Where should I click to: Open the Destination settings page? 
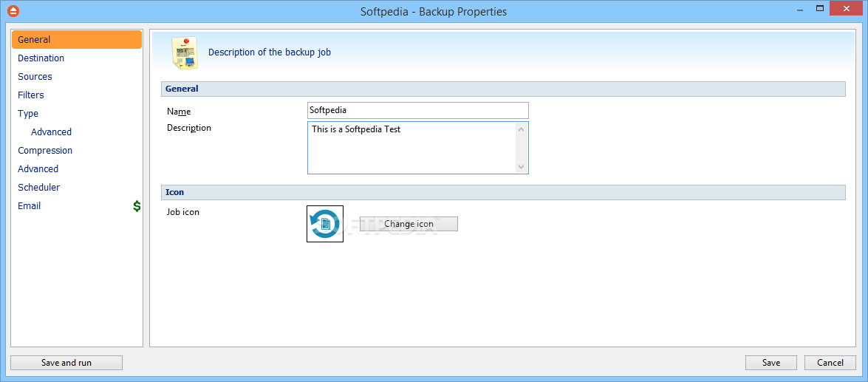pos(77,58)
